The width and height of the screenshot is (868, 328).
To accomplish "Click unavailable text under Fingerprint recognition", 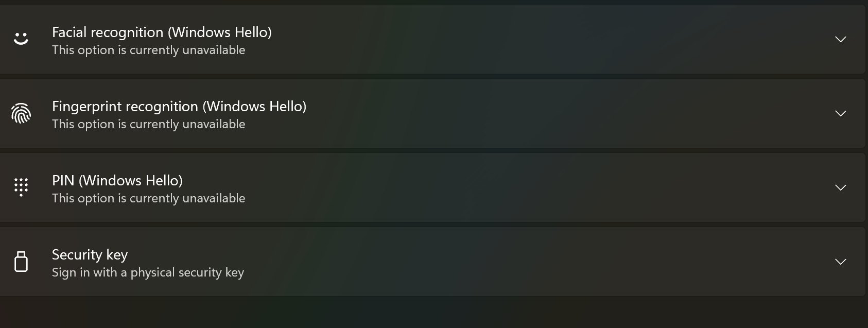I will click(148, 124).
